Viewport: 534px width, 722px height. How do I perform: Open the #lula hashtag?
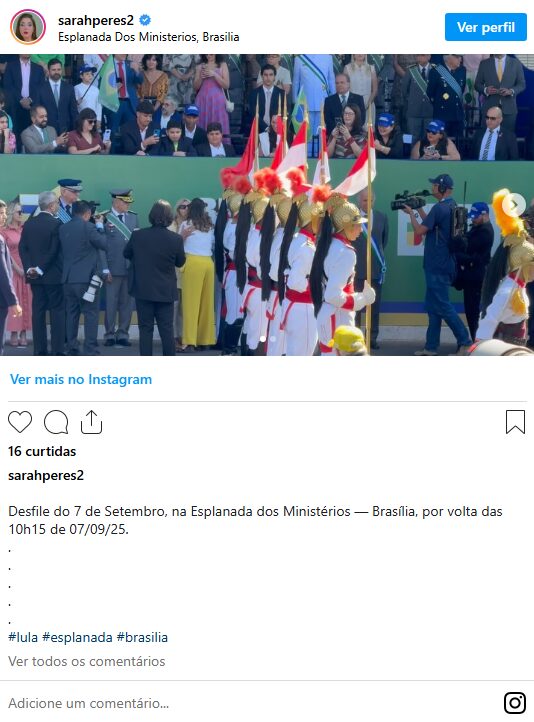point(23,637)
